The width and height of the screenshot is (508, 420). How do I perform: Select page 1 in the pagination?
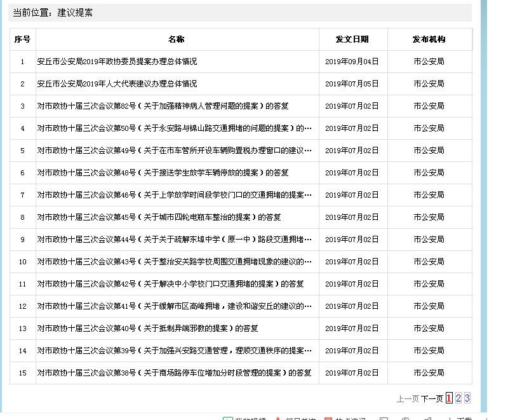click(449, 398)
